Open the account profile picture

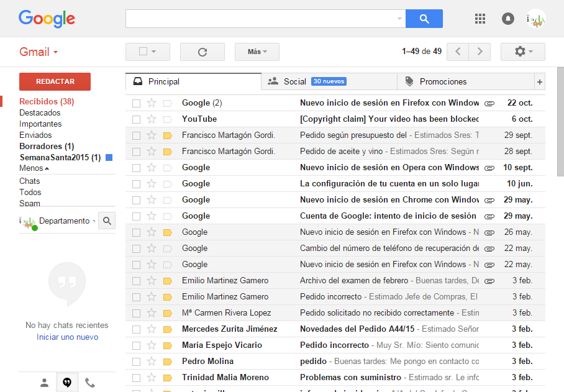[x=536, y=19]
